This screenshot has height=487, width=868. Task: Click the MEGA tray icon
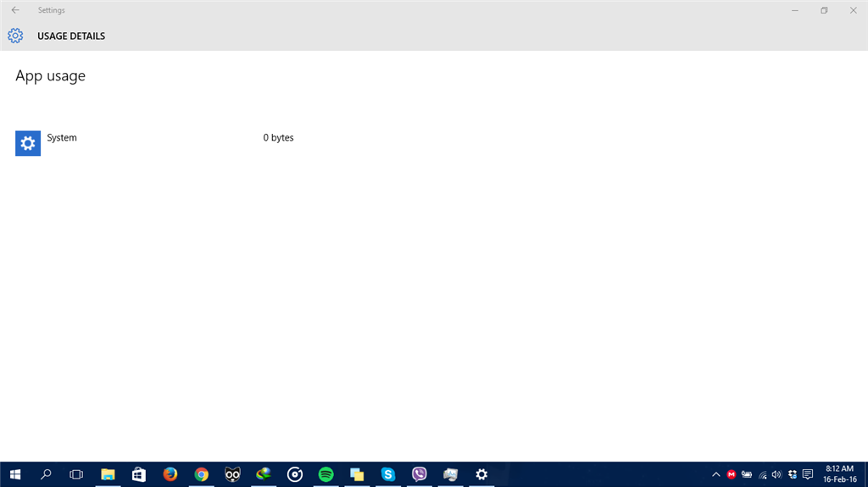(x=732, y=474)
